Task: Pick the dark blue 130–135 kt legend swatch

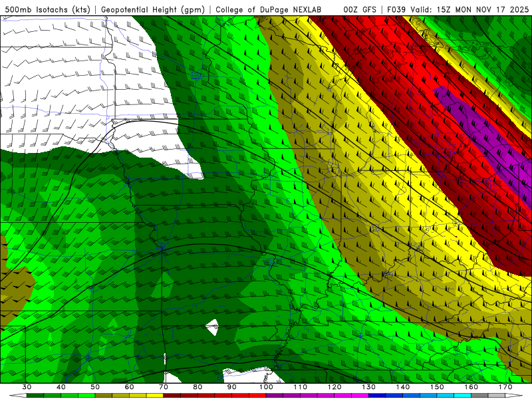Action: pos(377,396)
